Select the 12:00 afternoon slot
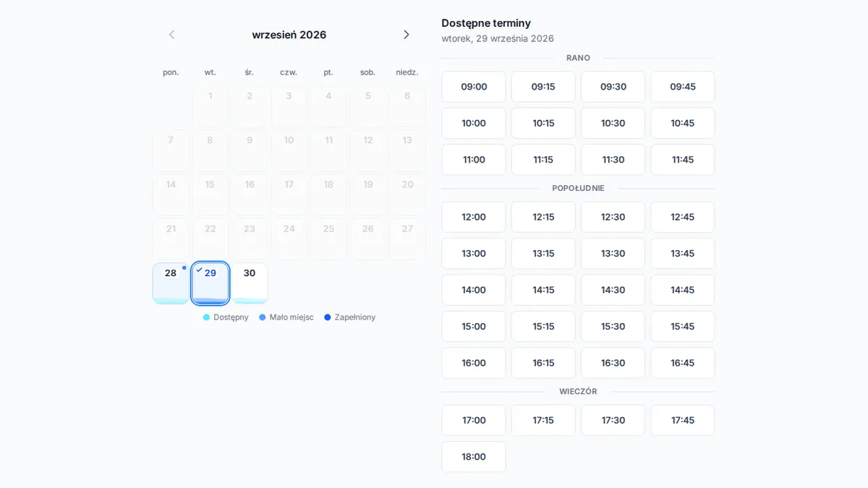 click(474, 217)
